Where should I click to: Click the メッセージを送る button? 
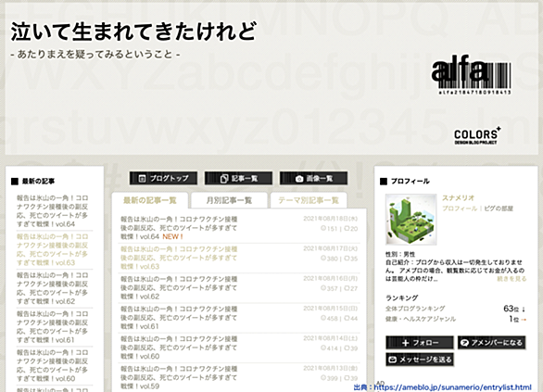(x=420, y=360)
